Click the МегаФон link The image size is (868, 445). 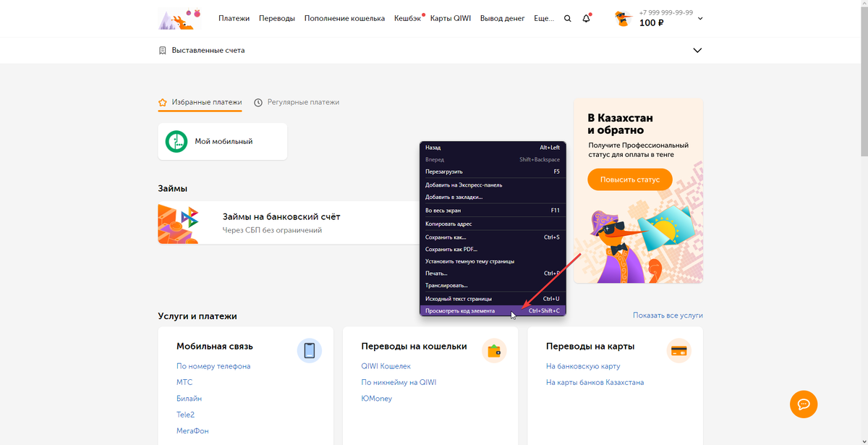[193, 431]
